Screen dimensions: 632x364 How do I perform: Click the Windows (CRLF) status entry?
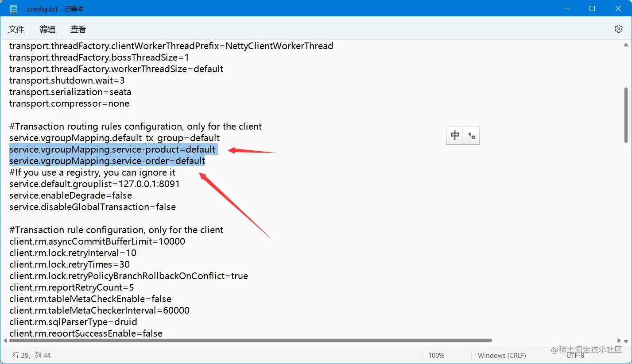(x=502, y=356)
